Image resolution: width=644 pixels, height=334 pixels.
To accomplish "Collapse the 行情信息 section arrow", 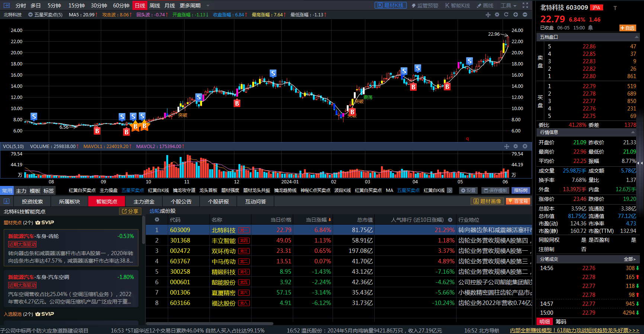I will [x=633, y=132].
